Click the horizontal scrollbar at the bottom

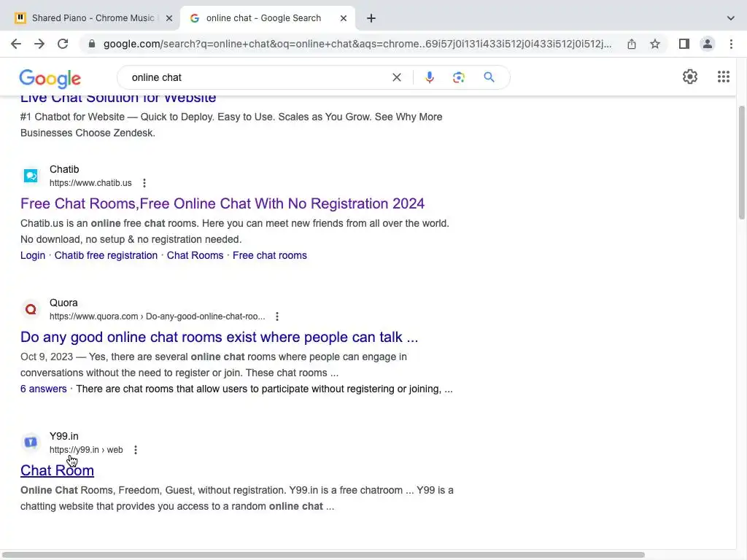[x=324, y=555]
